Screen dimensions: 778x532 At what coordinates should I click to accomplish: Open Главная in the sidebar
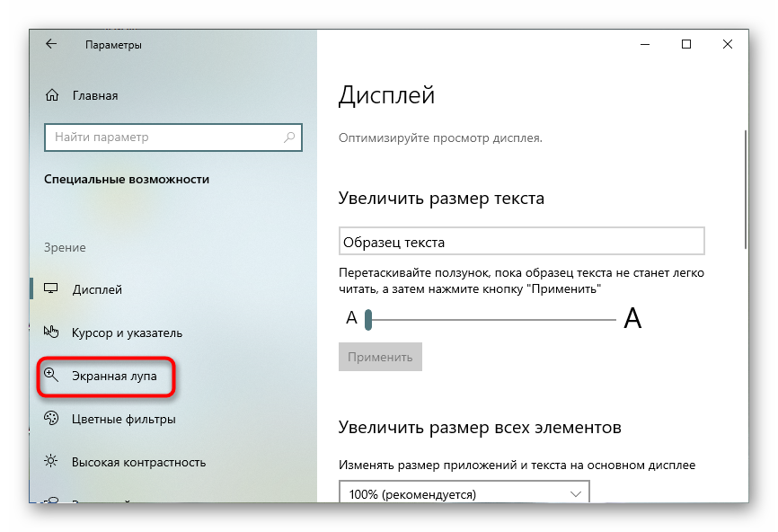pos(94,95)
